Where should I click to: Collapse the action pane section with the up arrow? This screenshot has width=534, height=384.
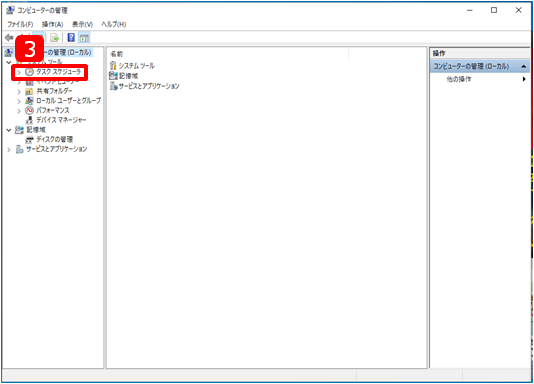pos(524,66)
